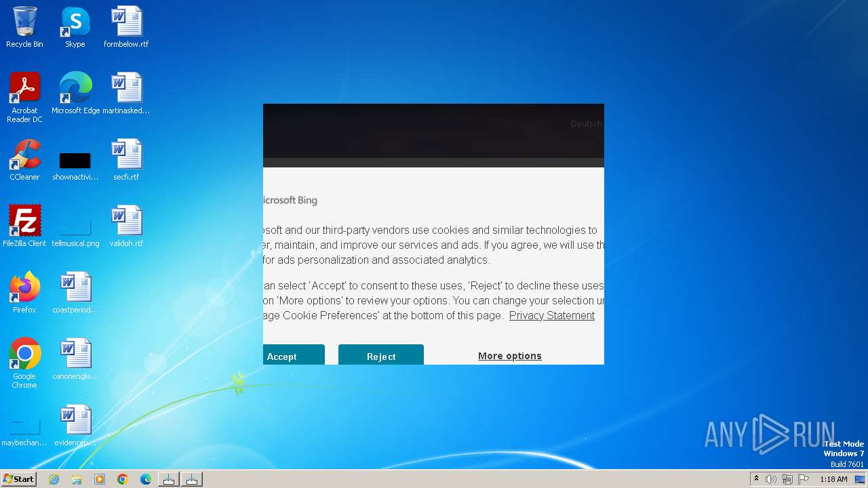Screen dimensions: 868x488
Task: Select the maybechan file icon
Action: [x=24, y=432]
